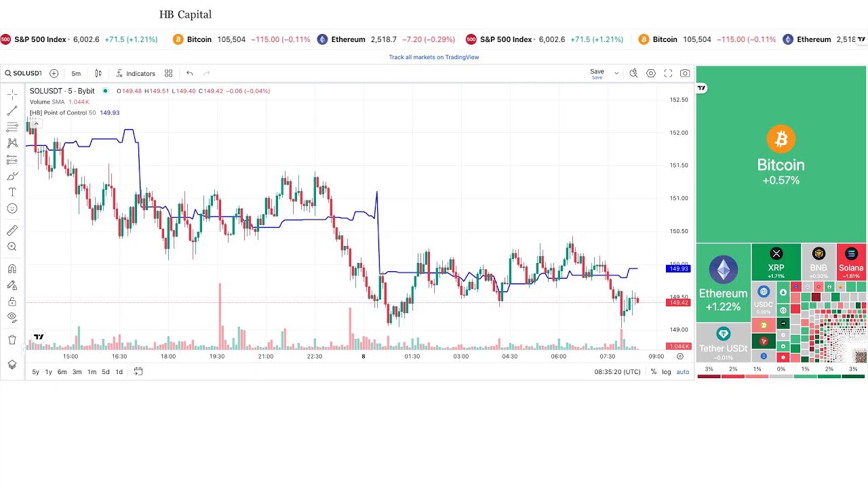Viewport: 868px width, 488px height.
Task: Select the 5y time range
Action: [36, 371]
